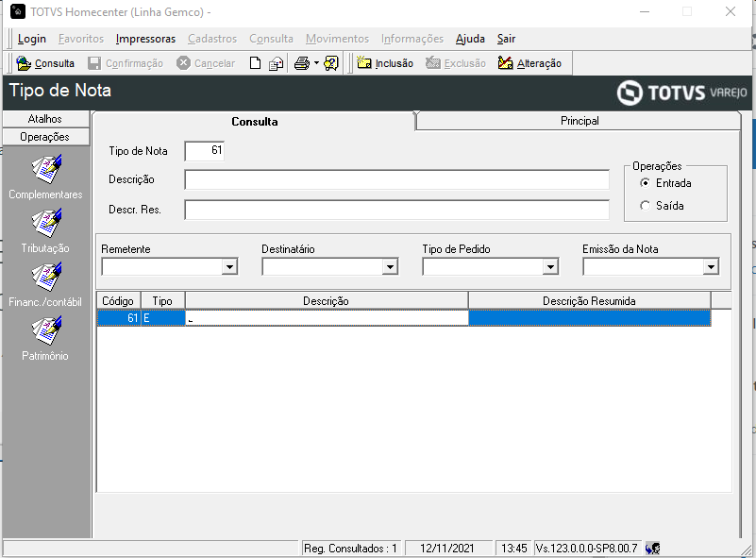Screen dimensions: 756x558
Task: Open the Login menu
Action: click(x=32, y=39)
